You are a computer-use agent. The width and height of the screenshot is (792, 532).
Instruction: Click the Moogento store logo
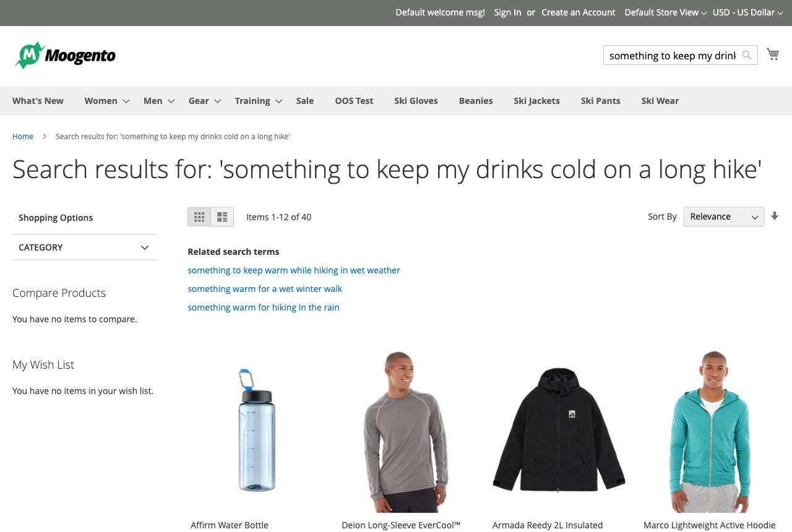(65, 56)
